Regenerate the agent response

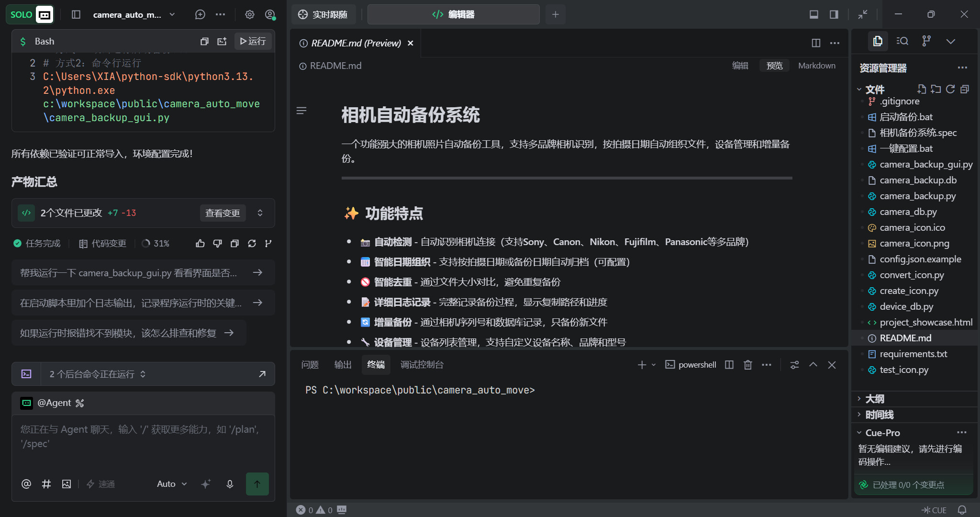tap(252, 244)
